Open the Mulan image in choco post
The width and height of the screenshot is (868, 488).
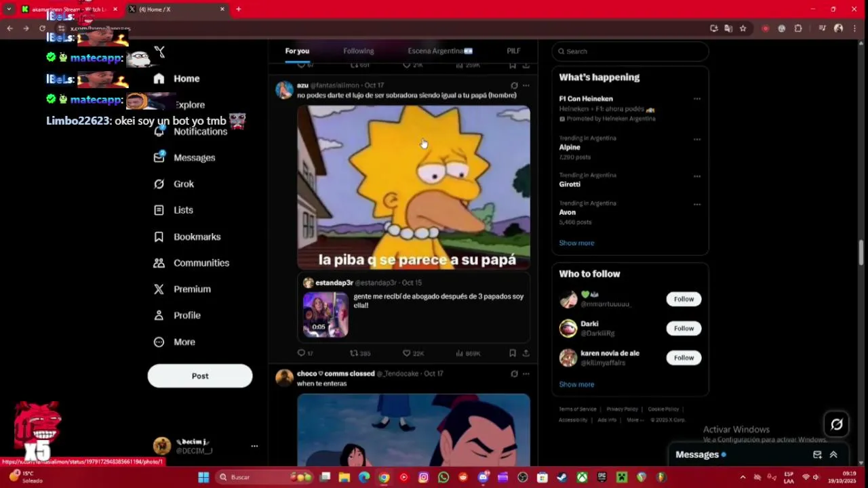tap(414, 430)
